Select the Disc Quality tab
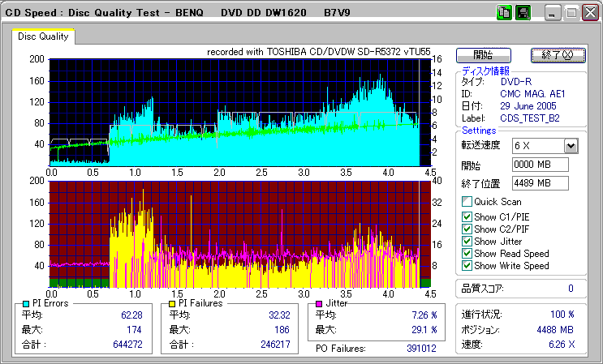This screenshot has width=603, height=364. pyautogui.click(x=43, y=36)
